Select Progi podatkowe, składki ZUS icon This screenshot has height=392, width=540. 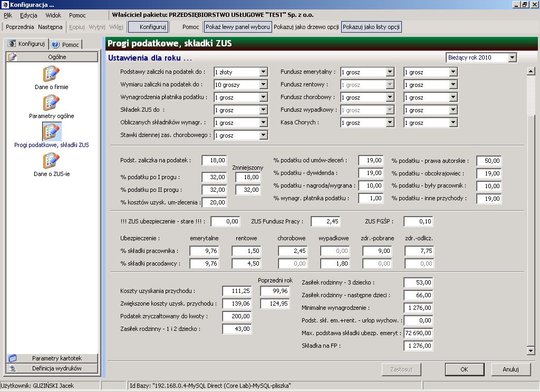pos(51,132)
